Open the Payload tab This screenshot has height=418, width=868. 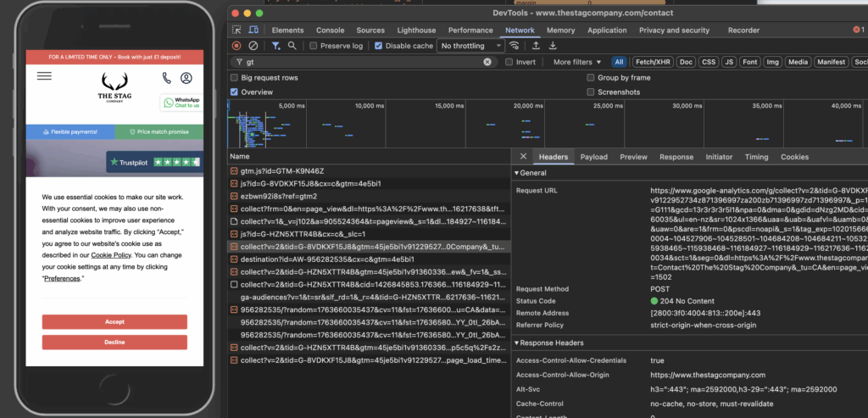click(593, 157)
